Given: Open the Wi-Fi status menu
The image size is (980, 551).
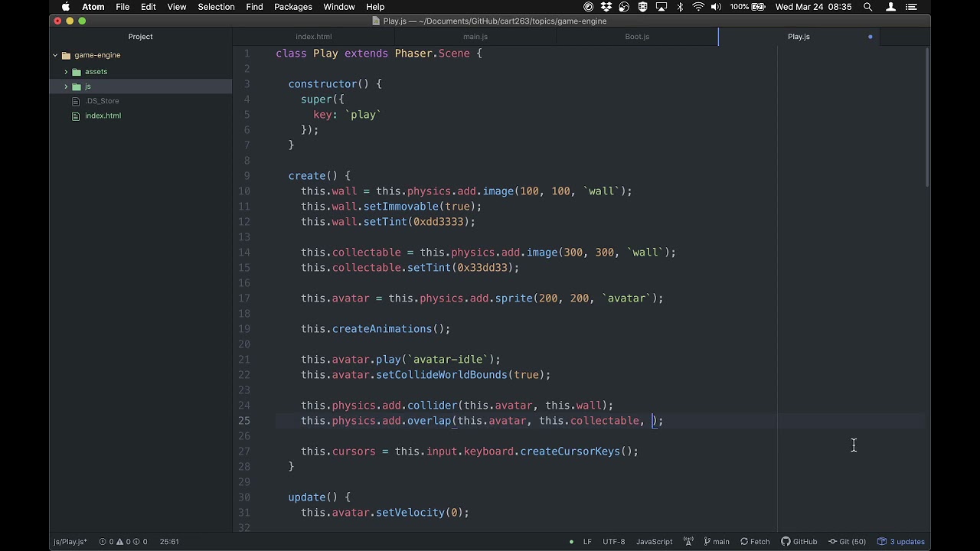Looking at the screenshot, I should pos(698,7).
